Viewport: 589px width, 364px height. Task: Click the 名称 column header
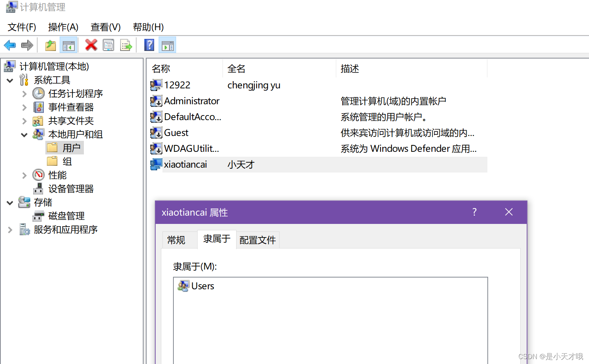pyautogui.click(x=161, y=68)
